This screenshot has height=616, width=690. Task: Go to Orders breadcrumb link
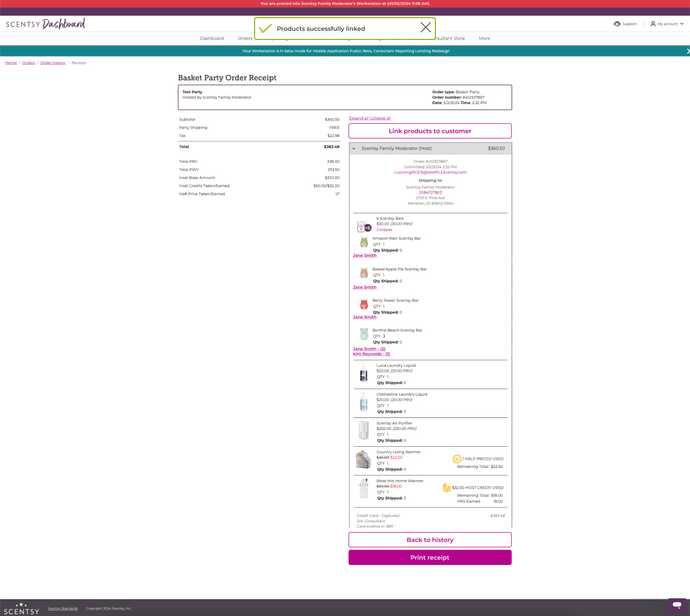coord(29,63)
